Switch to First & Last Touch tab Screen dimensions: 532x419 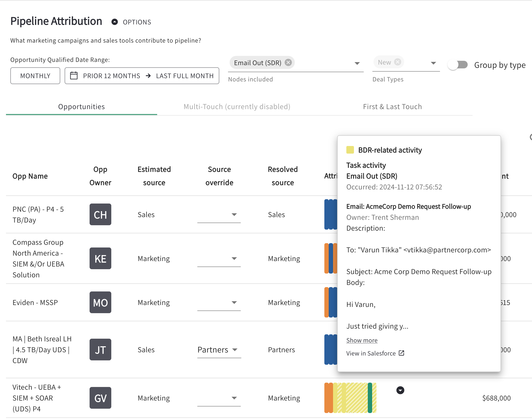coord(392,107)
